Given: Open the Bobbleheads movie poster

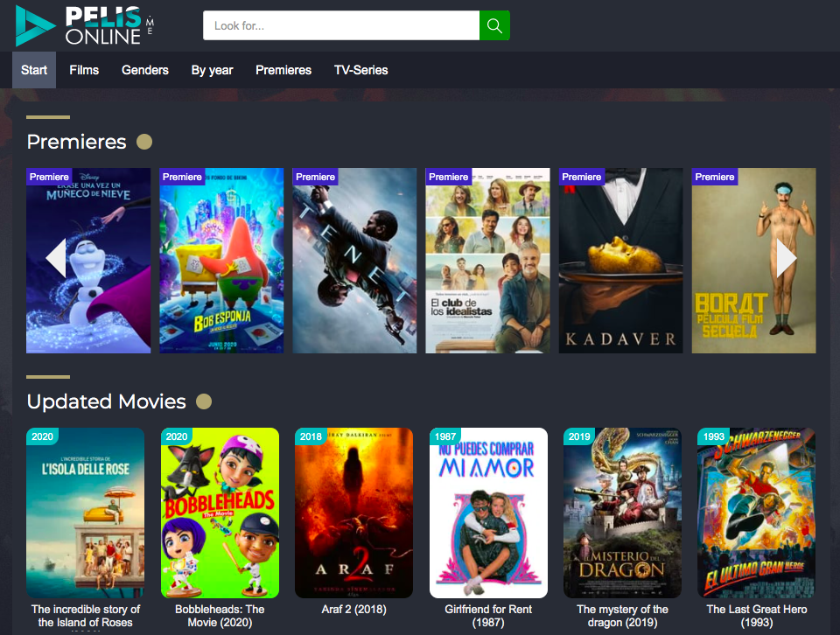Looking at the screenshot, I should click(x=220, y=513).
